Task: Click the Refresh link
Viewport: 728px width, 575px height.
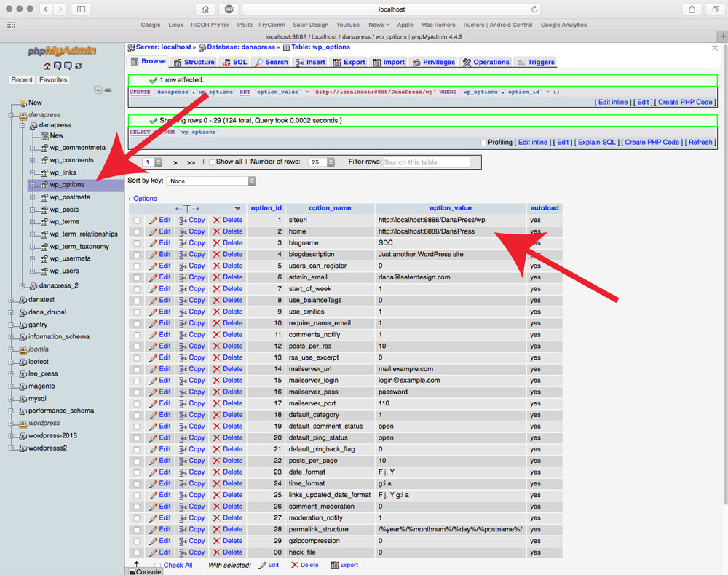Action: click(x=700, y=143)
